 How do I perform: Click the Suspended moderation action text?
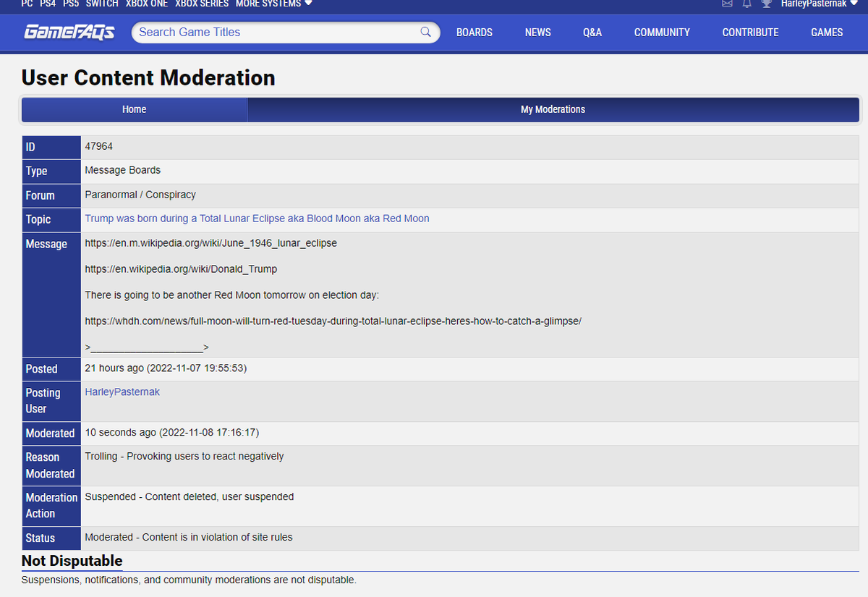click(x=190, y=497)
